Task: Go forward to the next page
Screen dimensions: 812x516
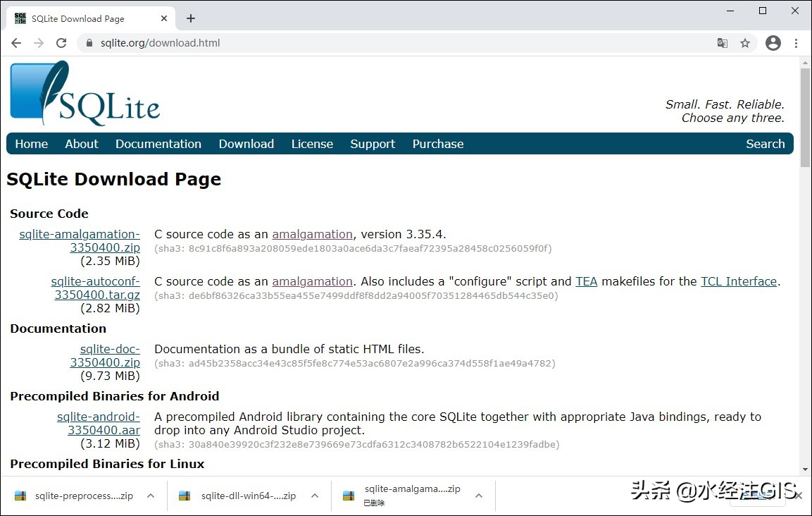Action: [x=39, y=43]
